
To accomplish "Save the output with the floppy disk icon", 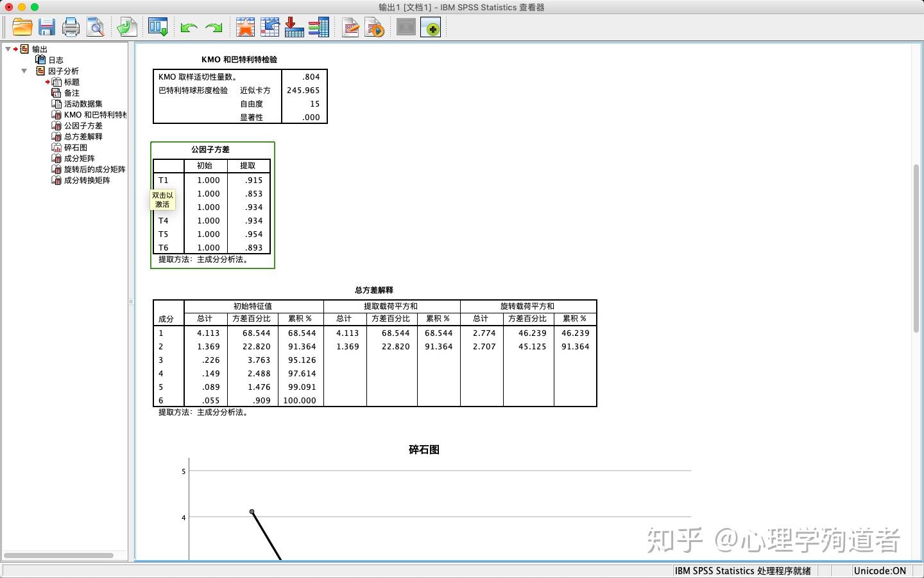I will pyautogui.click(x=47, y=27).
